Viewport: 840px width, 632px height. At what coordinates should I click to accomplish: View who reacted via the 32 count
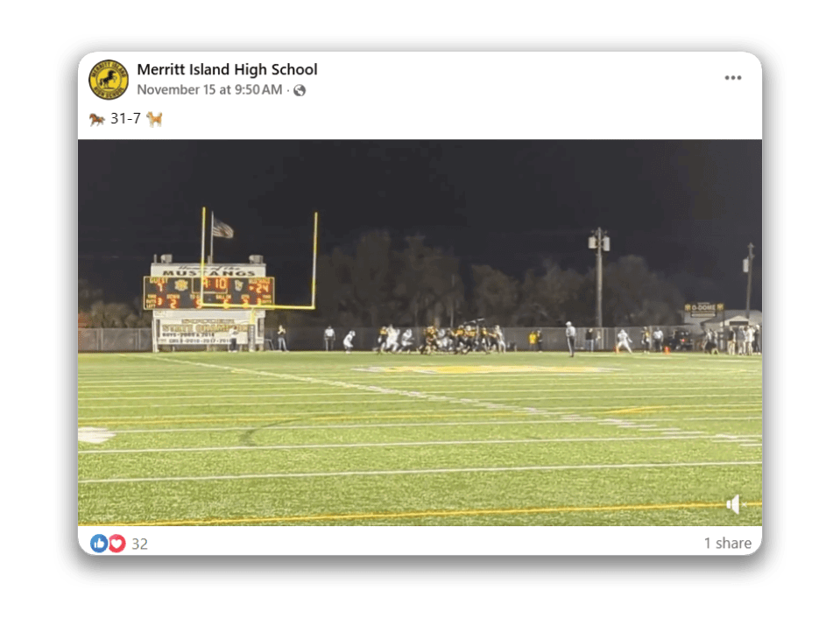click(x=140, y=544)
